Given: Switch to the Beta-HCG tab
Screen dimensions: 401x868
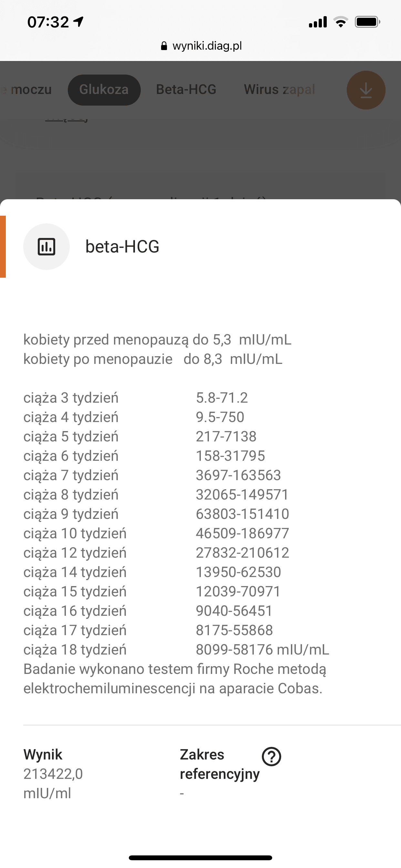Looking at the screenshot, I should (186, 90).
